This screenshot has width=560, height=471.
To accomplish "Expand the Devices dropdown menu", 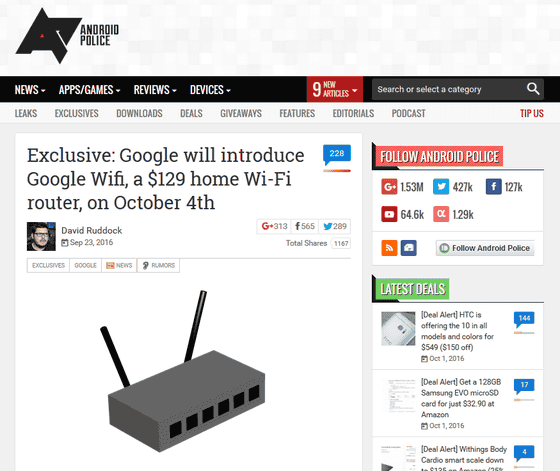I will click(210, 90).
